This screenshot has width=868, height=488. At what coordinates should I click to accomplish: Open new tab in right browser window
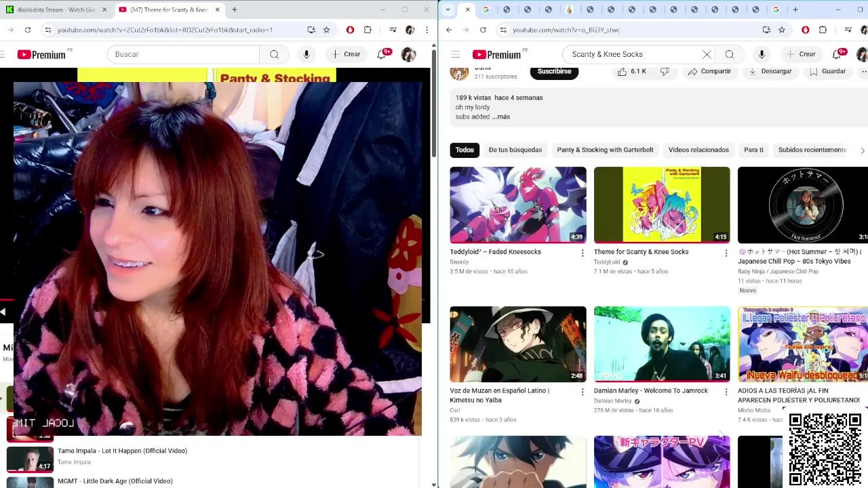795,9
